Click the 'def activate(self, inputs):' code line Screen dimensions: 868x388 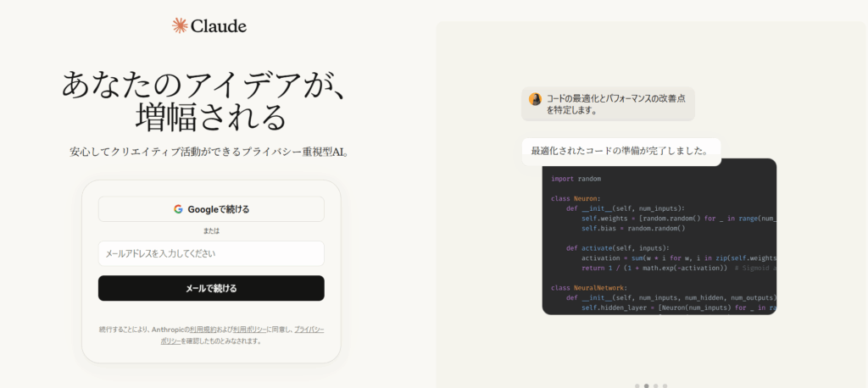pyautogui.click(x=618, y=248)
